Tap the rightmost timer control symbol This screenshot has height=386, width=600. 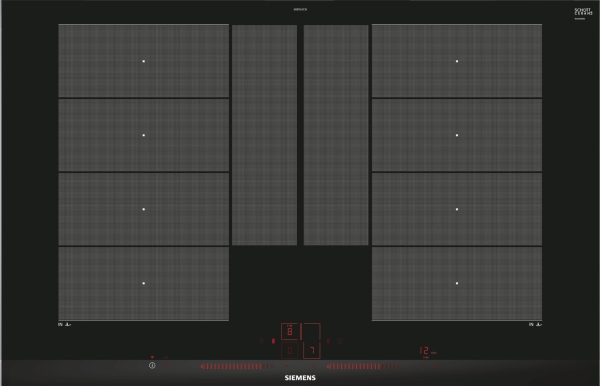(437, 366)
